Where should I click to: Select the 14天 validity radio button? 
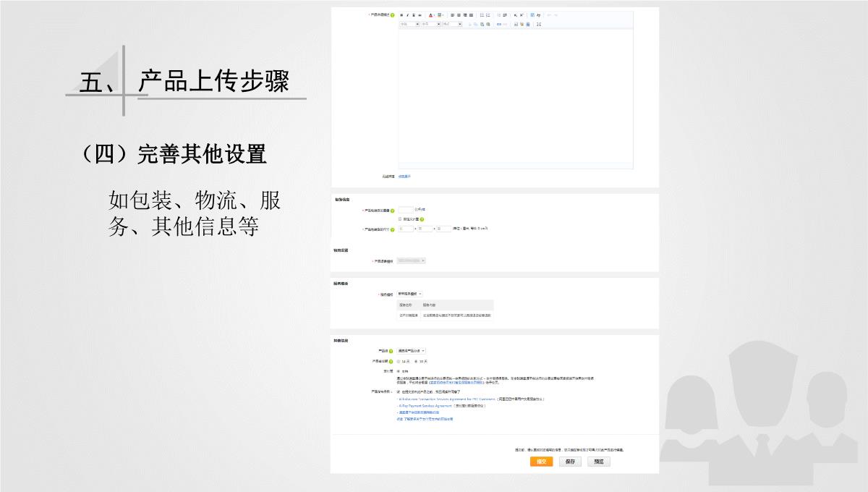pyautogui.click(x=399, y=360)
